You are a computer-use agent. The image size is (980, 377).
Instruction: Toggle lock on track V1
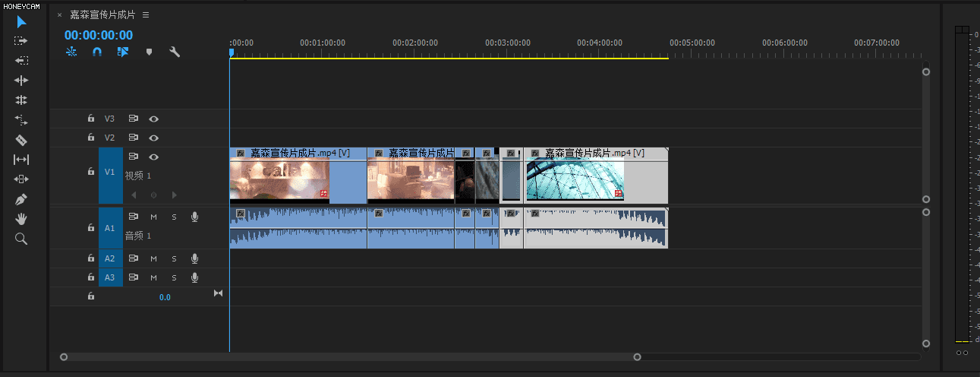(x=90, y=172)
